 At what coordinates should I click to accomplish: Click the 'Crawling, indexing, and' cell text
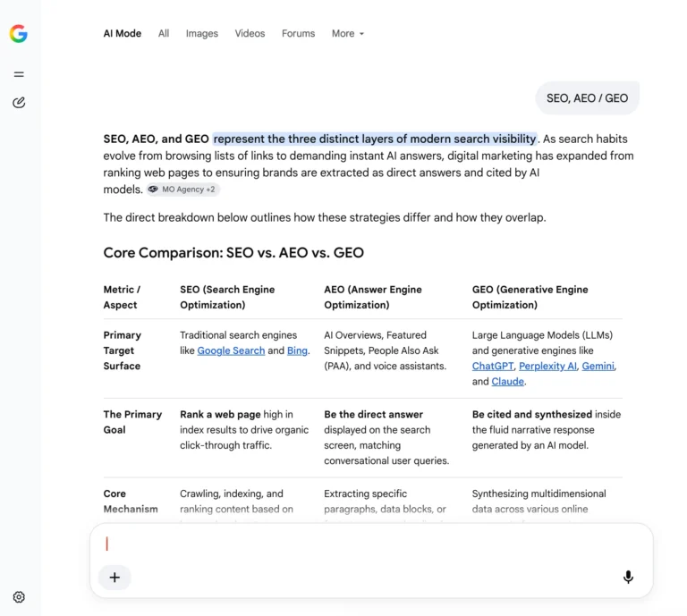point(232,494)
